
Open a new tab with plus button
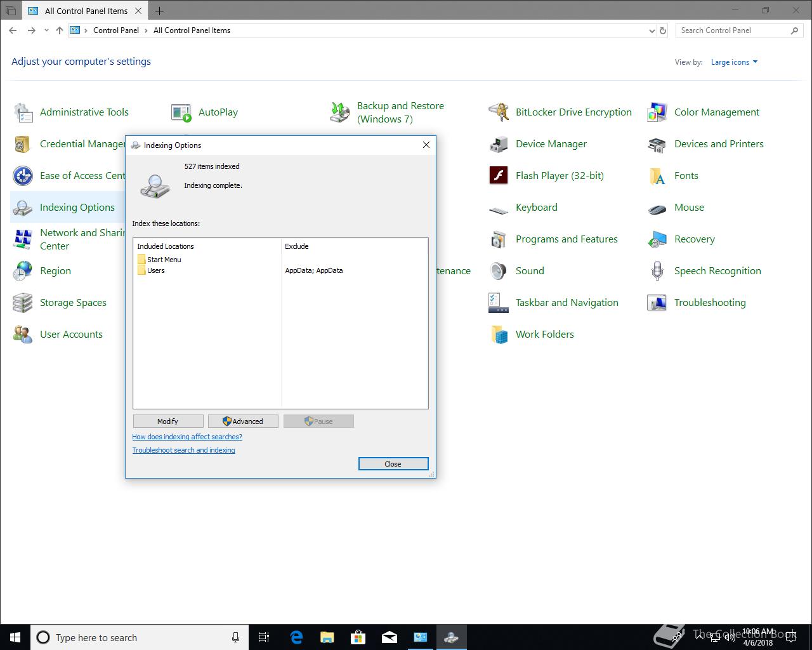(159, 11)
